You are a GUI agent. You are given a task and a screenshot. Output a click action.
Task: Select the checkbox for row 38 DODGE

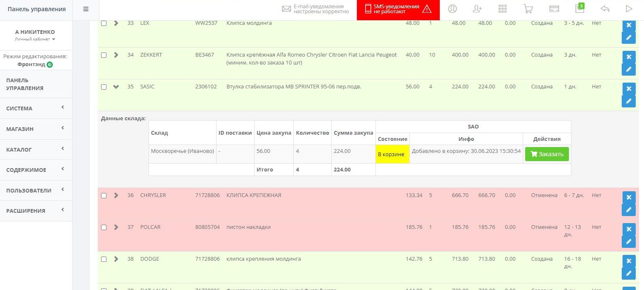point(104,259)
